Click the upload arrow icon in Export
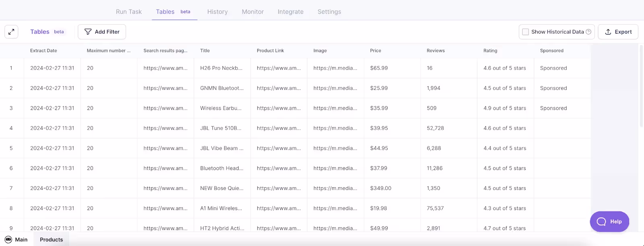Screen dimensions: 644x246 pos(608,32)
